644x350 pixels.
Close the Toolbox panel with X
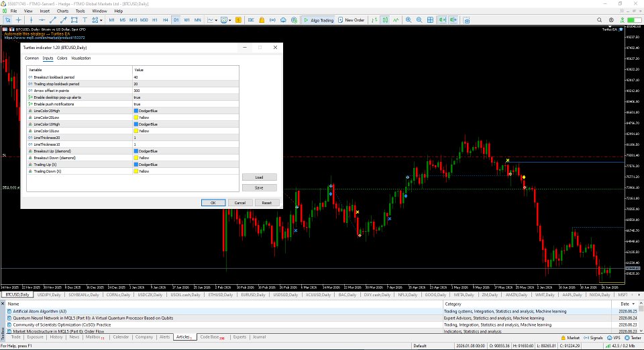[3, 304]
